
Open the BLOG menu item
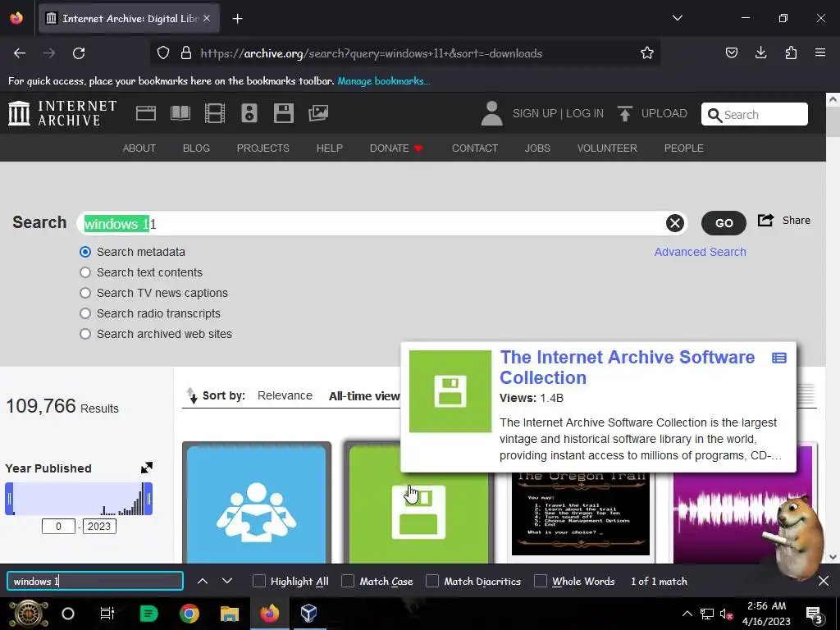[x=196, y=148]
